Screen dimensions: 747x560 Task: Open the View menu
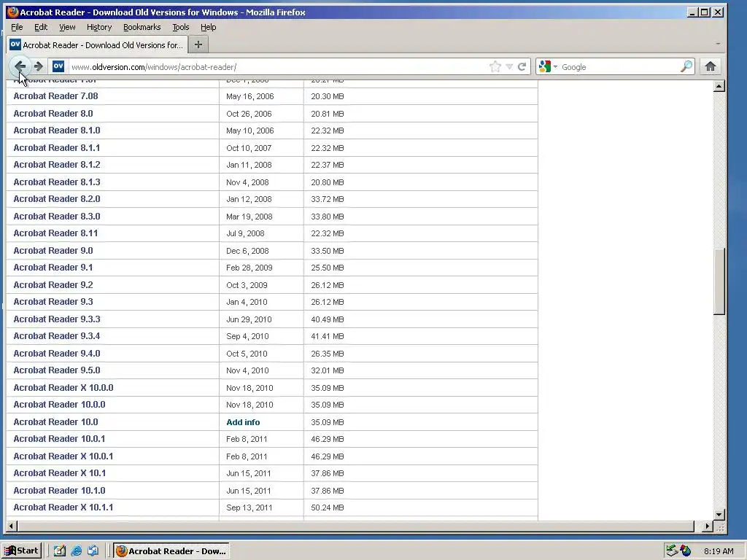click(67, 27)
